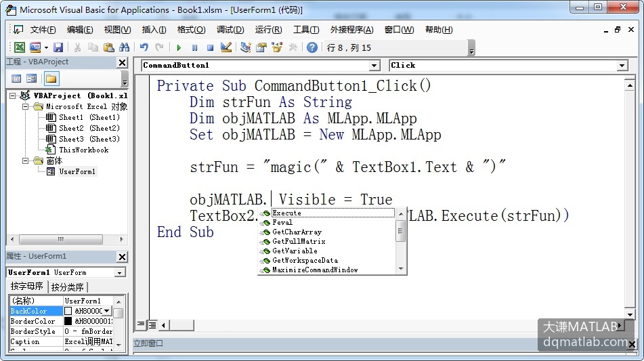
Task: Open the 文件(F) menu
Action: [x=43, y=30]
